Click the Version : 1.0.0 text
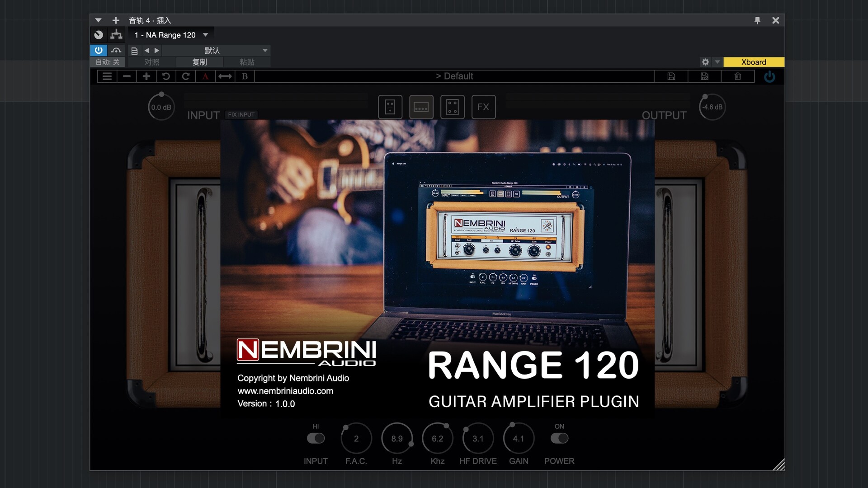The image size is (868, 488). pyautogui.click(x=266, y=404)
